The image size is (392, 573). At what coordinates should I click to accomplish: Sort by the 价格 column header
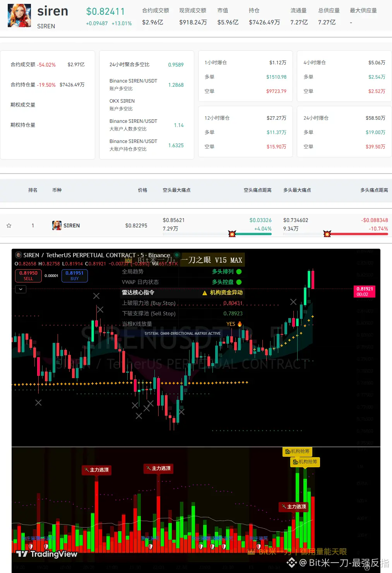pyautogui.click(x=142, y=190)
